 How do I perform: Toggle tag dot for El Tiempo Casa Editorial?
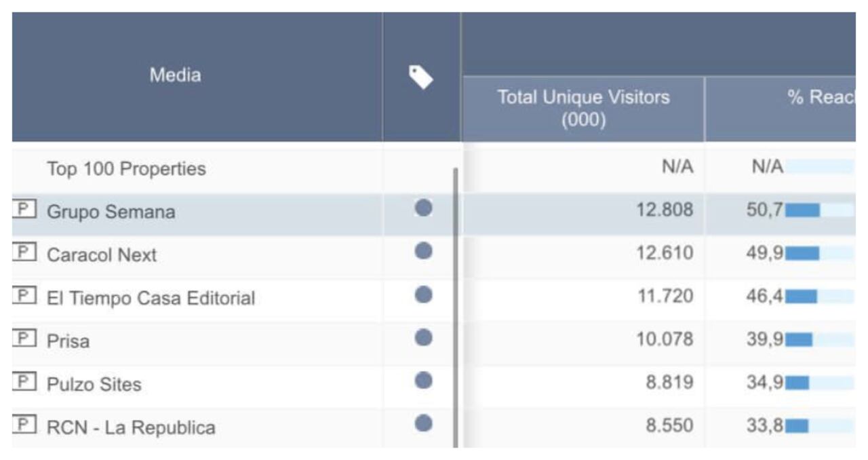[x=423, y=294]
